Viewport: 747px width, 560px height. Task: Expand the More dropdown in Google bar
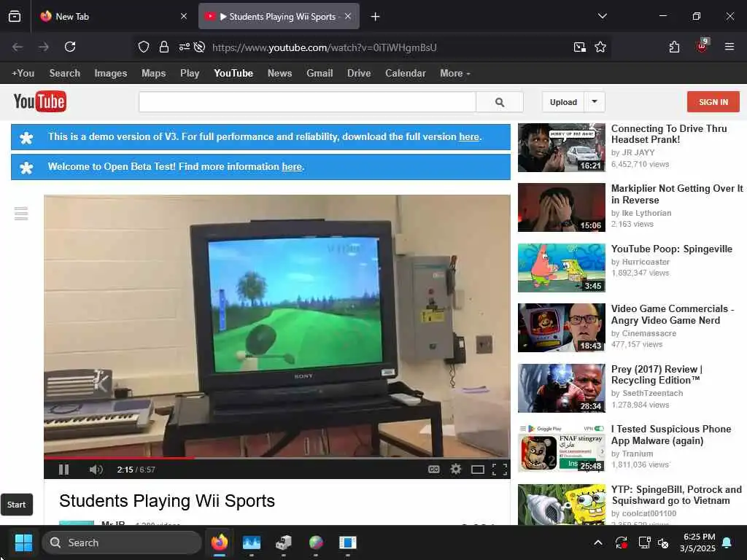point(455,74)
